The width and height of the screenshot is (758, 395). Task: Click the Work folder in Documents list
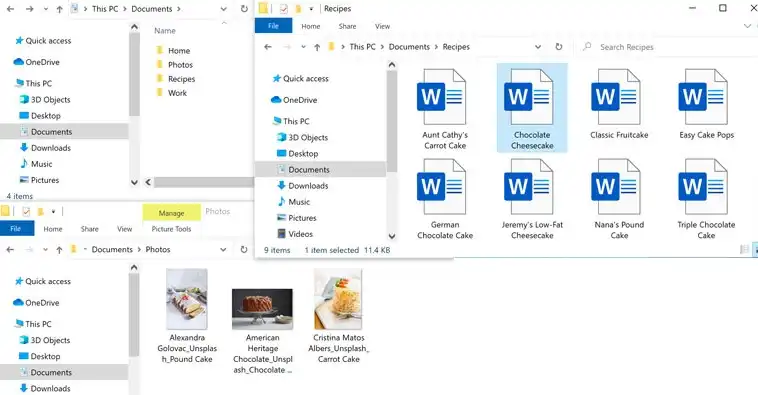(171, 92)
